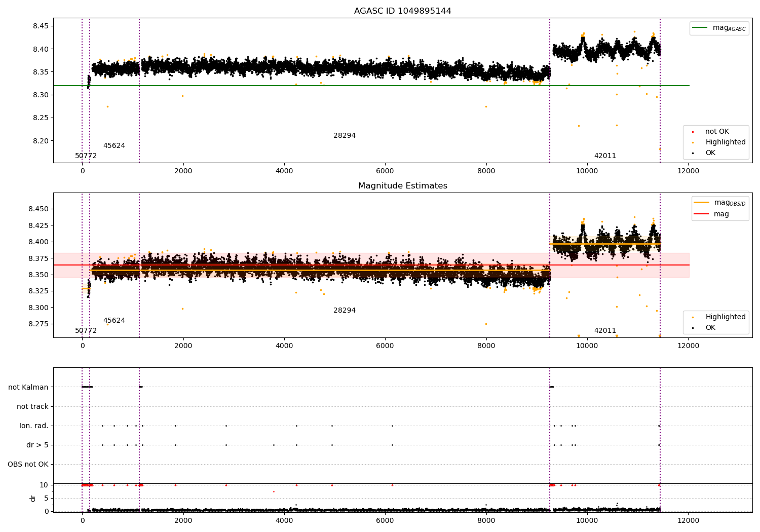The width and height of the screenshot is (760, 532).
Task: Click the 'dr > 5' row label
Action: click(x=37, y=445)
